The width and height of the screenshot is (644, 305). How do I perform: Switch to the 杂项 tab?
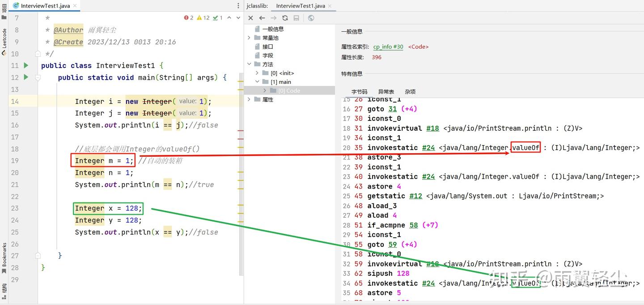point(410,92)
